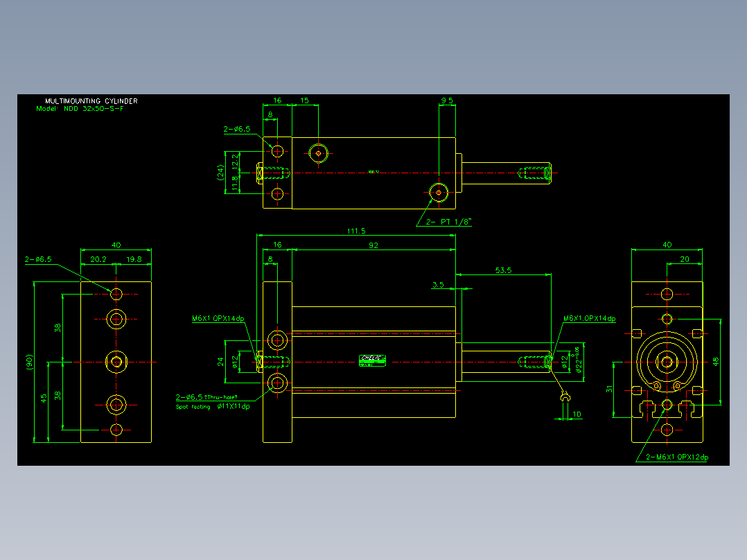Select the 111.5 overall length dimension
Image resolution: width=747 pixels, height=560 pixels.
[356, 231]
